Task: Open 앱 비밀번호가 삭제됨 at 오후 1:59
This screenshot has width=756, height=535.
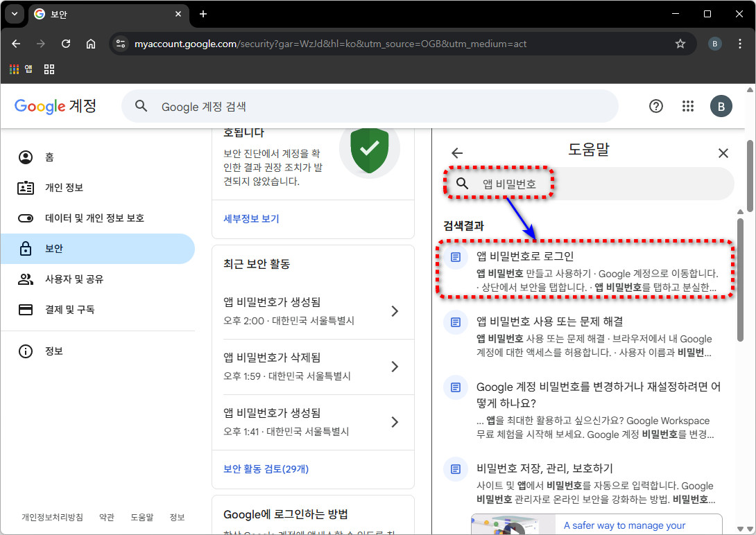Action: [313, 367]
